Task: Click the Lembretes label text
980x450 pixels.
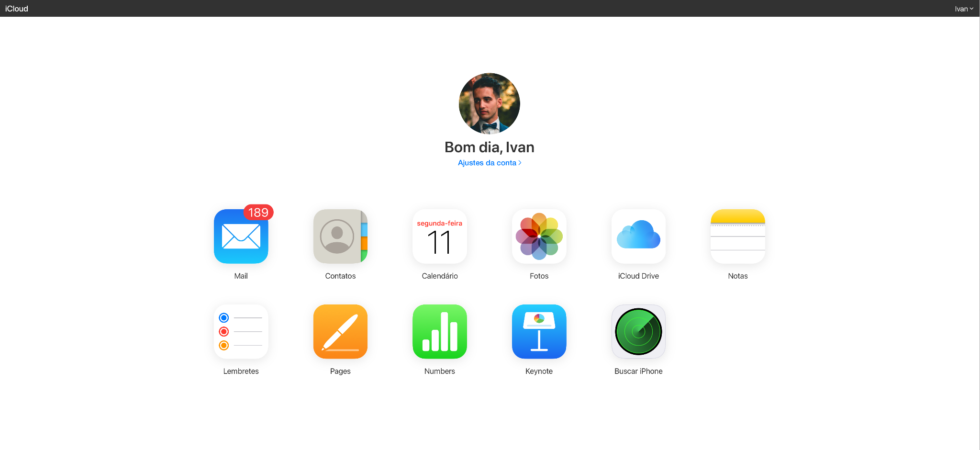Action: (241, 371)
